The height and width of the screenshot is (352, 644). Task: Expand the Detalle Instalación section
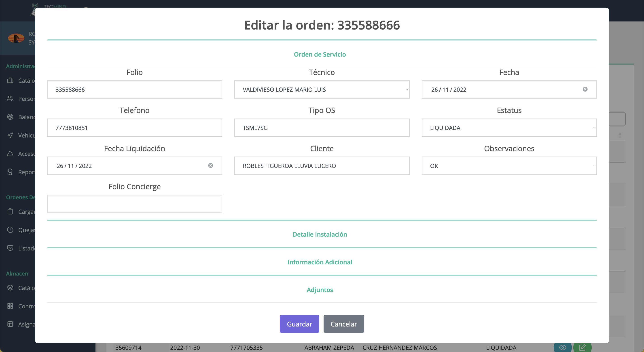pos(320,234)
